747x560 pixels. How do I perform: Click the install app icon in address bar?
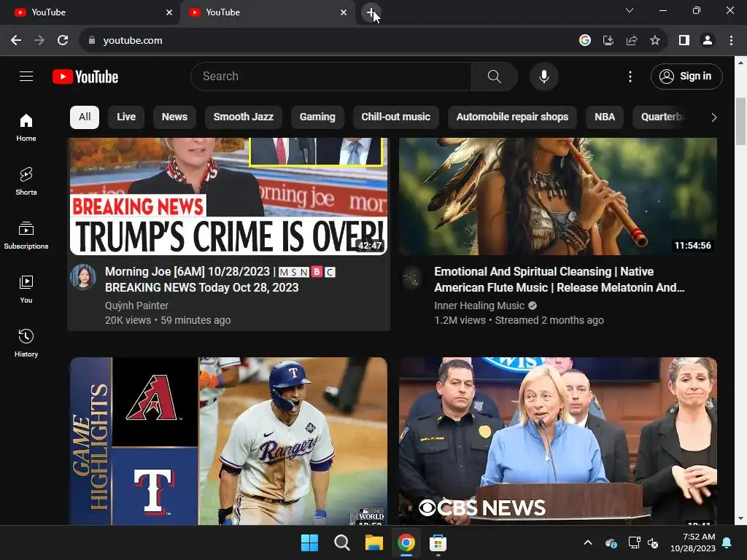[608, 41]
